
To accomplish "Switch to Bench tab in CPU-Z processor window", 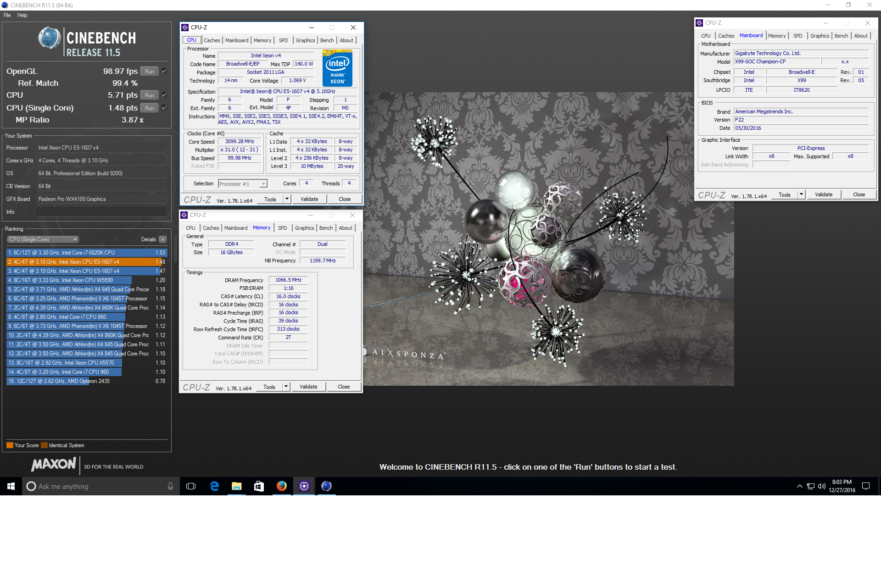I will tap(327, 40).
